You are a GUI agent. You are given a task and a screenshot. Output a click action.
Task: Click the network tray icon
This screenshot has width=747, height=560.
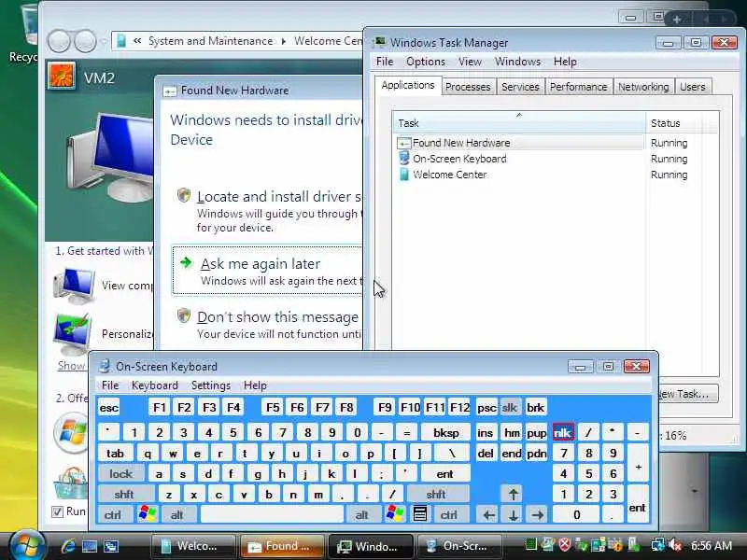click(658, 544)
